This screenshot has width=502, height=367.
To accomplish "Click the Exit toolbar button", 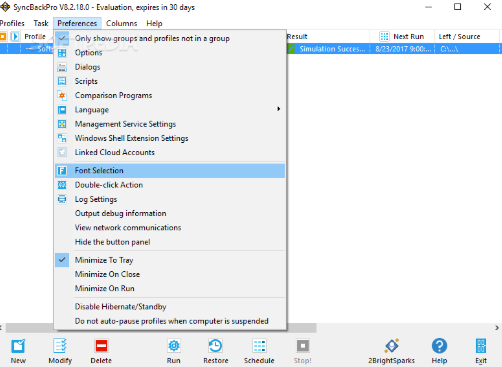I will (481, 351).
